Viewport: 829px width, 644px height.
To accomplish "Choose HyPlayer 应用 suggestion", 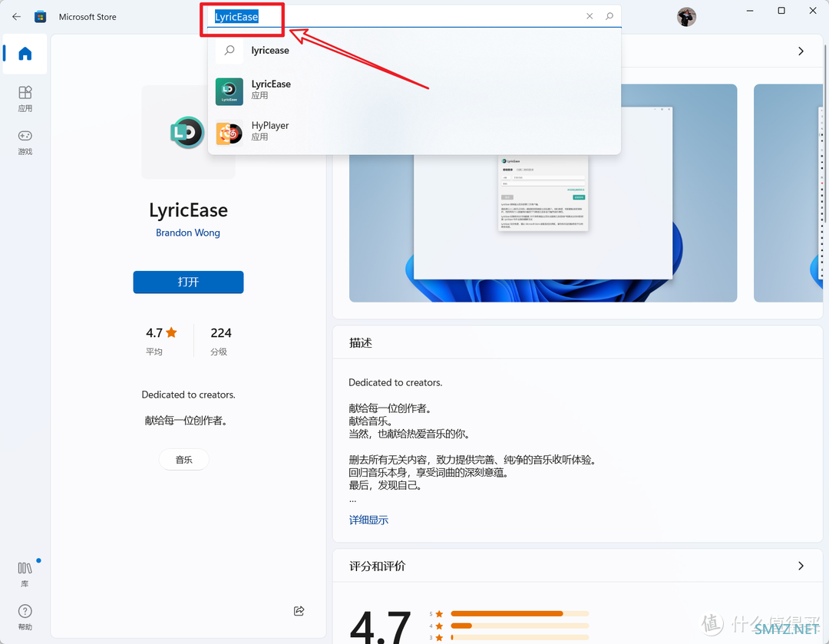I will coord(414,132).
